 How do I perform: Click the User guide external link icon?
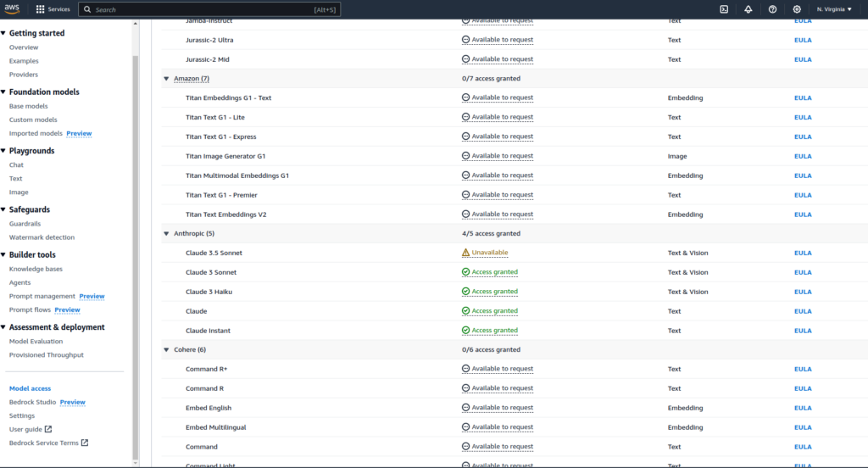click(48, 429)
